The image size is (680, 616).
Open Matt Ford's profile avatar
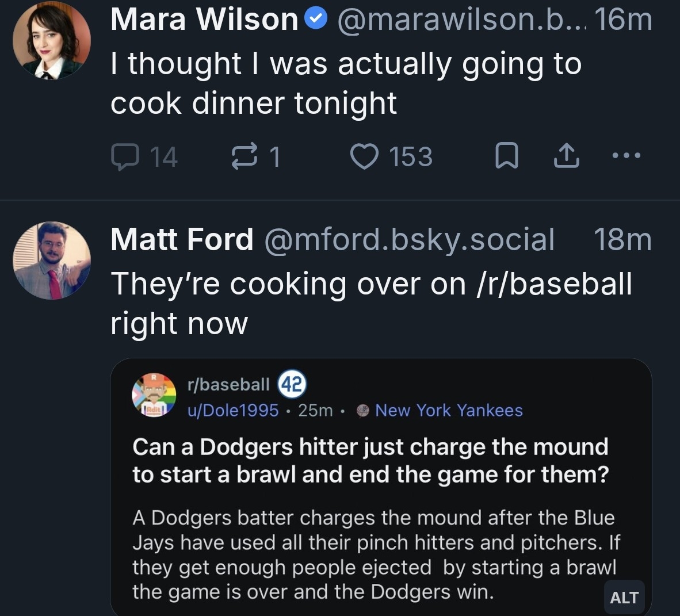tap(52, 261)
